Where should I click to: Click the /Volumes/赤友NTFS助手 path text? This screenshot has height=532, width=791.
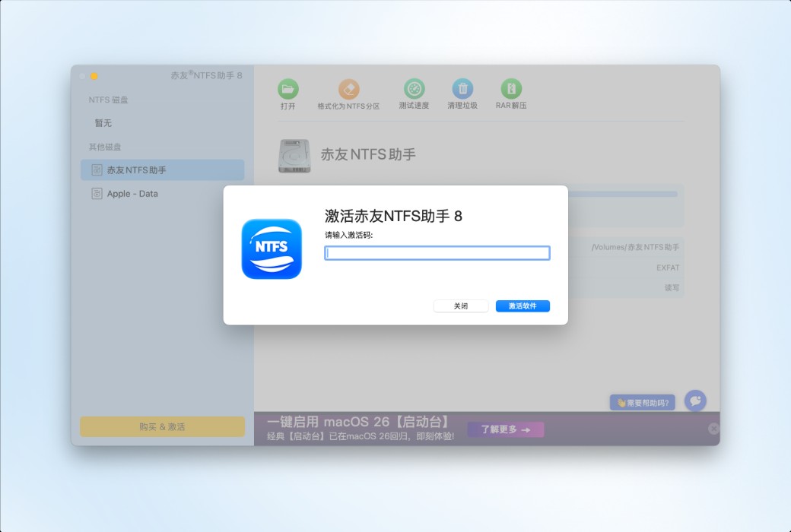[x=635, y=247]
